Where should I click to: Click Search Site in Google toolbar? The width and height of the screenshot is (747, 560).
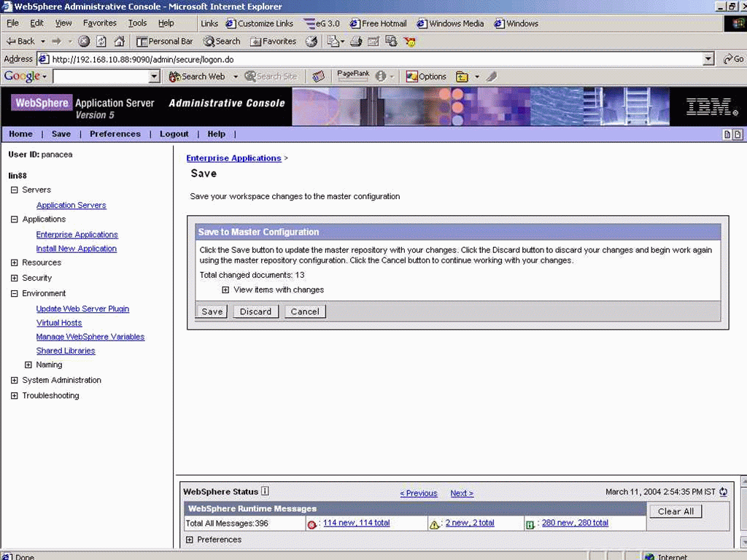(271, 76)
